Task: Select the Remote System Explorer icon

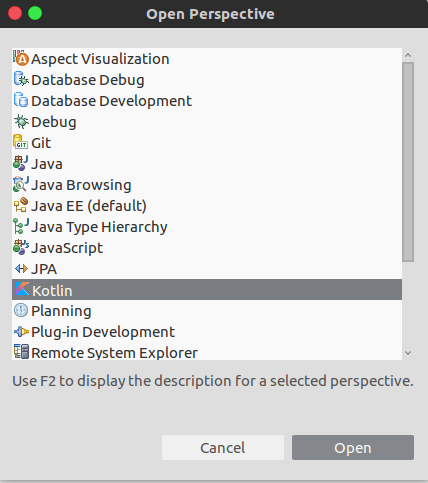Action: (x=21, y=352)
